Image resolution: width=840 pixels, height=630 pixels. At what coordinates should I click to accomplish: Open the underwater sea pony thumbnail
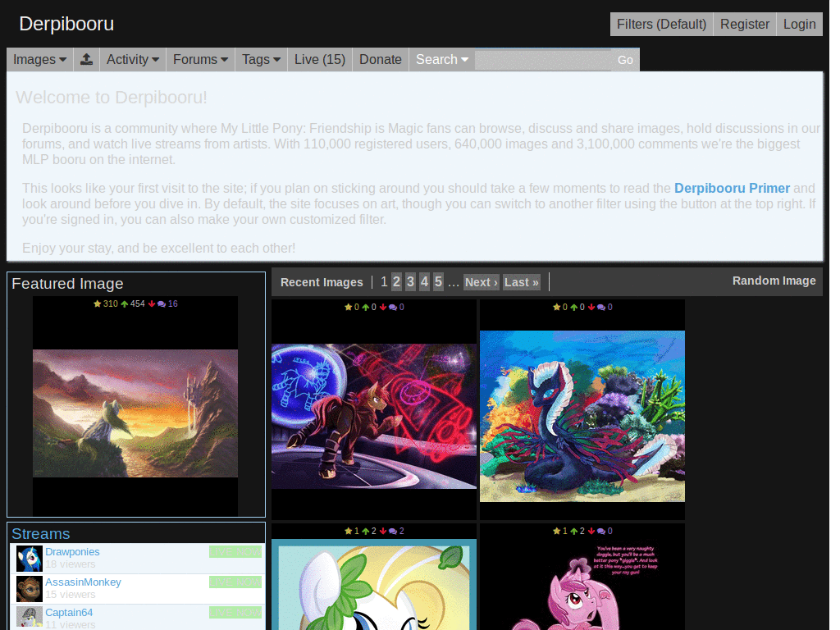pos(582,416)
